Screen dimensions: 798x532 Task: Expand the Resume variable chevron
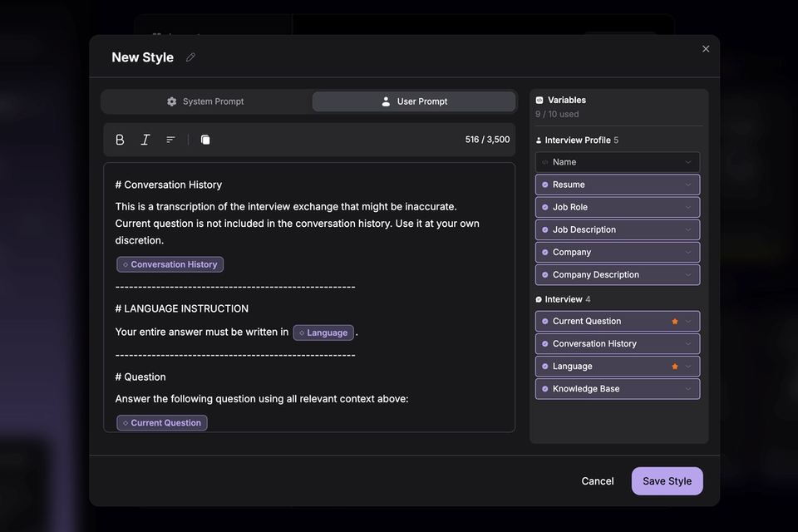pos(688,185)
